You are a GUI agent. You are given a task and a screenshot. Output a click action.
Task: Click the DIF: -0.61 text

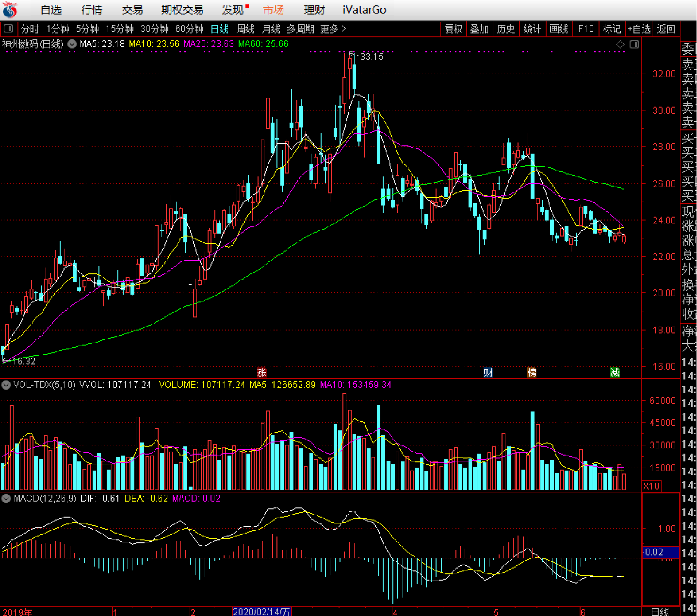(x=100, y=498)
